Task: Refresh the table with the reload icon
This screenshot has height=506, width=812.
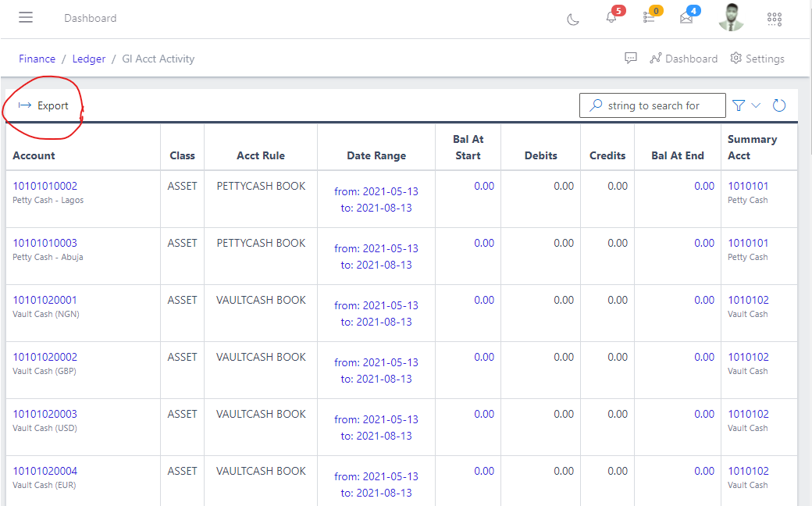Action: (x=778, y=105)
